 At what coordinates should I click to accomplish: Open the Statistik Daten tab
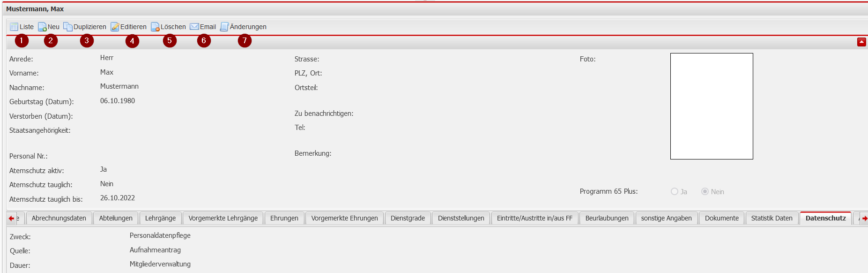[772, 218]
